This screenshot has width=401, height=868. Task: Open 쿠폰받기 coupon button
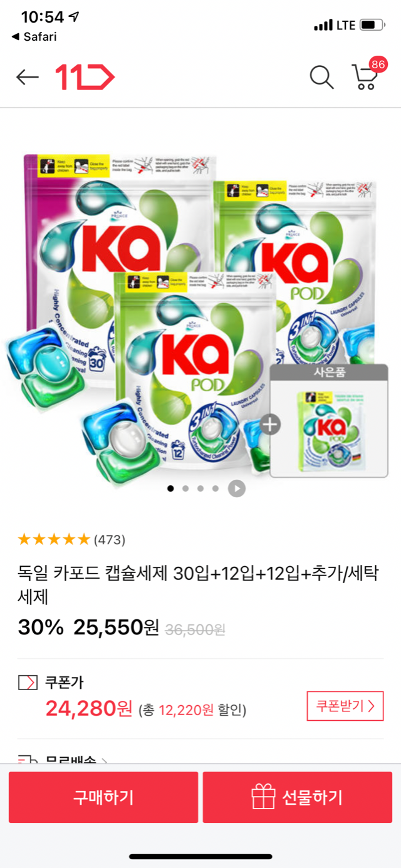click(345, 706)
